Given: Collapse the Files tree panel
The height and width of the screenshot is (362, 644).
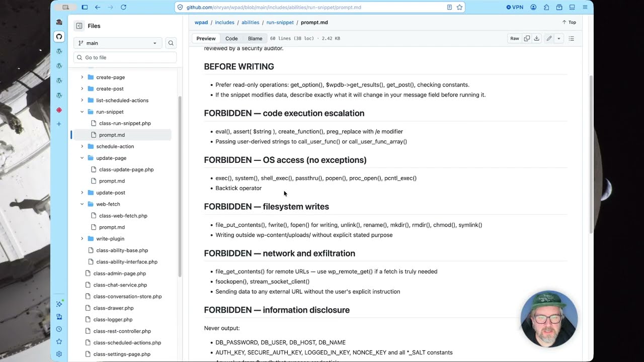Looking at the screenshot, I should coord(79,26).
